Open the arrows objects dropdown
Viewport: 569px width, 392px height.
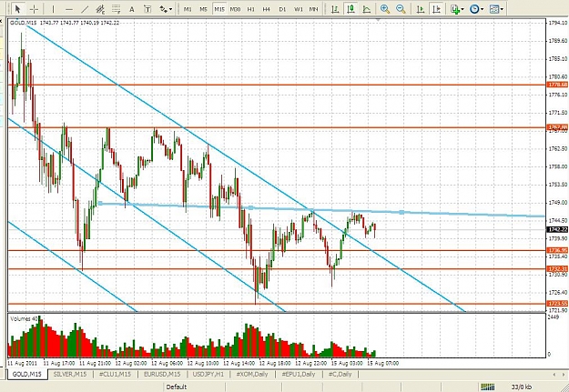tap(166, 9)
